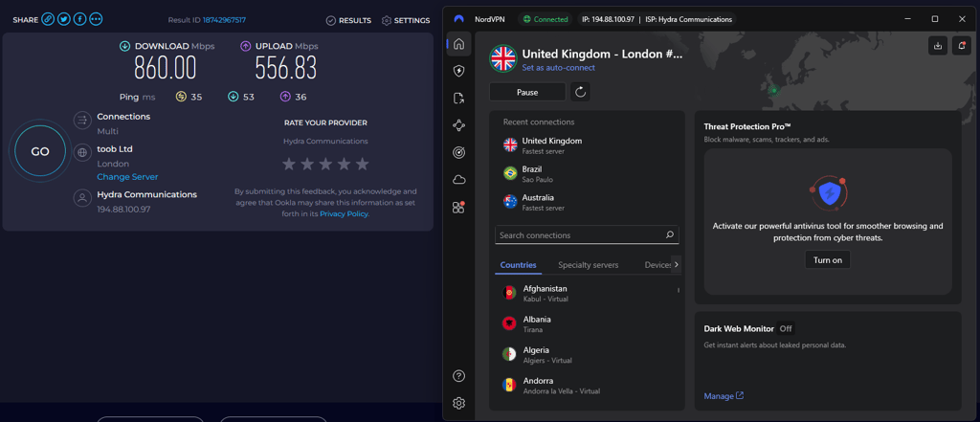Click the globe server icon beside toob Ltd
980x422 pixels.
[82, 152]
